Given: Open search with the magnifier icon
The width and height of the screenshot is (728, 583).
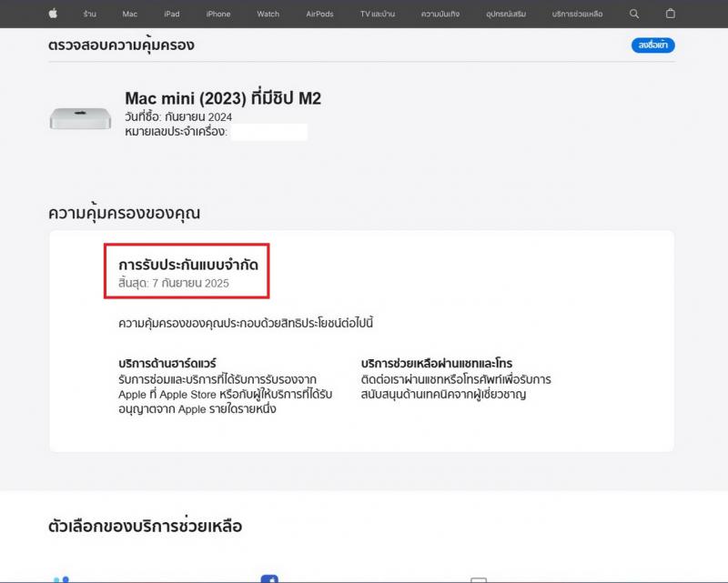Looking at the screenshot, I should pyautogui.click(x=634, y=14).
